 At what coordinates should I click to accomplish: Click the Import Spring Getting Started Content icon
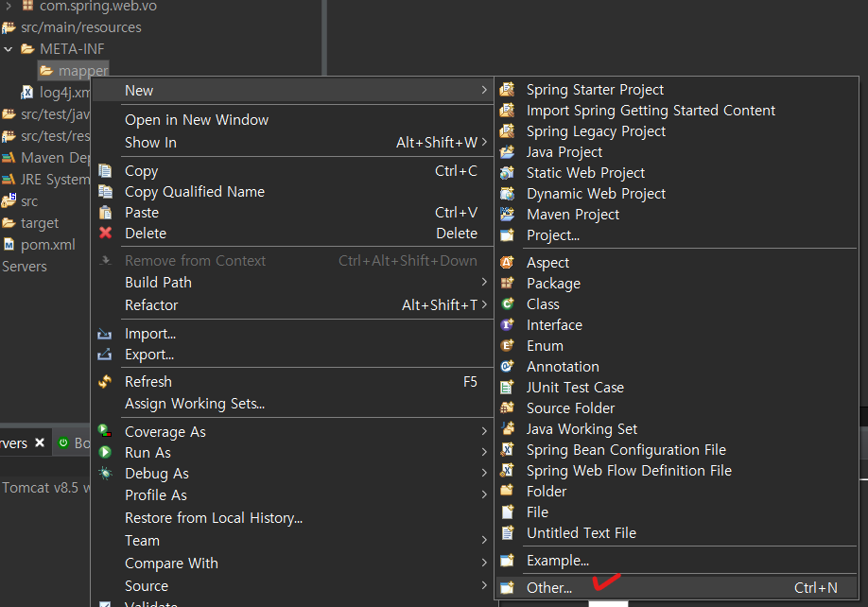(x=507, y=110)
